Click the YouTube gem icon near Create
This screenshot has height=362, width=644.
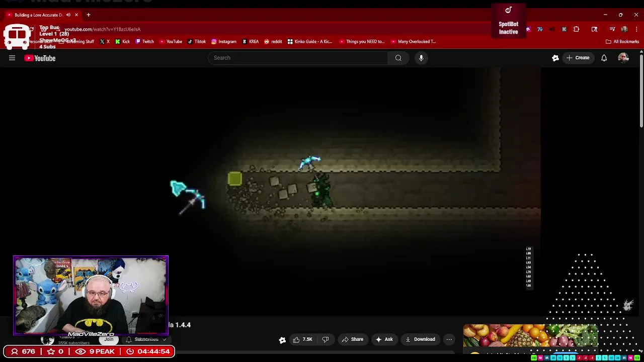coord(555,58)
